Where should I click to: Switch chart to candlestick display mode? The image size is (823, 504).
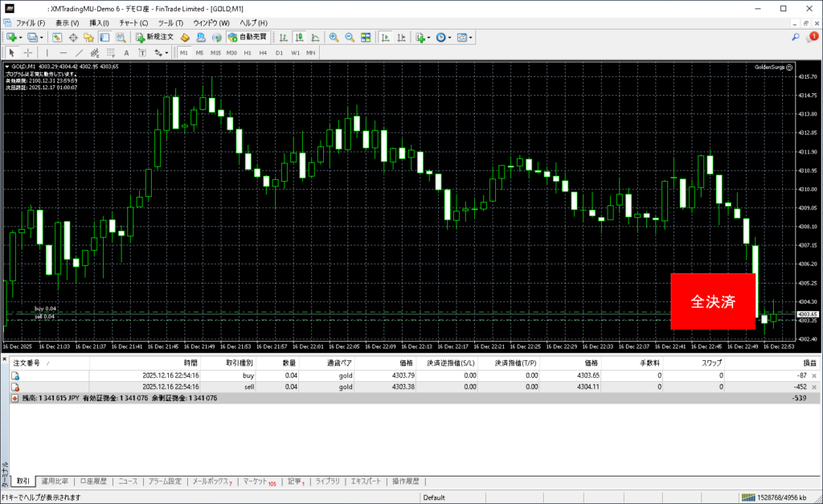click(x=299, y=38)
